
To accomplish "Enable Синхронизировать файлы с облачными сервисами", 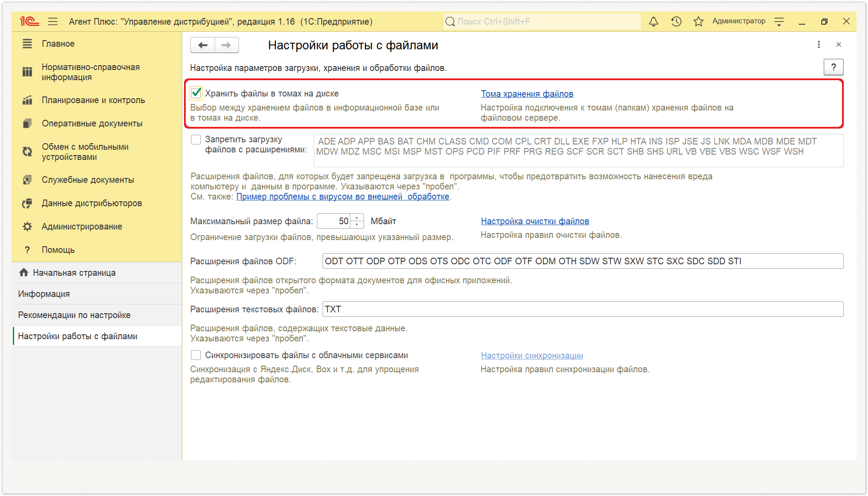I will [x=196, y=355].
